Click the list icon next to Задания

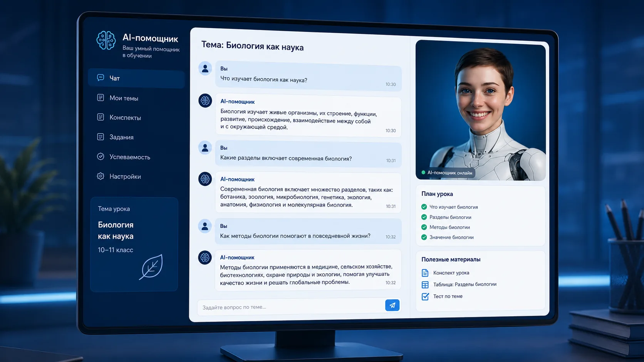(101, 137)
